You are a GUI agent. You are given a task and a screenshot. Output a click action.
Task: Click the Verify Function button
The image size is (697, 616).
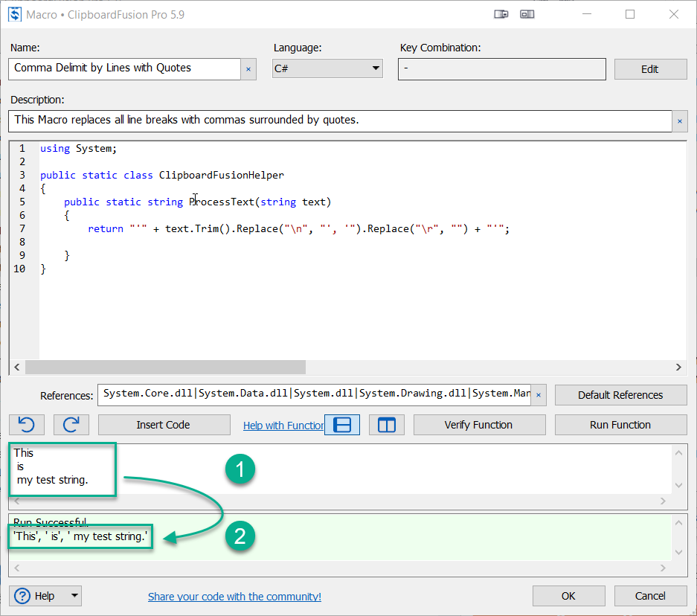[x=479, y=425]
